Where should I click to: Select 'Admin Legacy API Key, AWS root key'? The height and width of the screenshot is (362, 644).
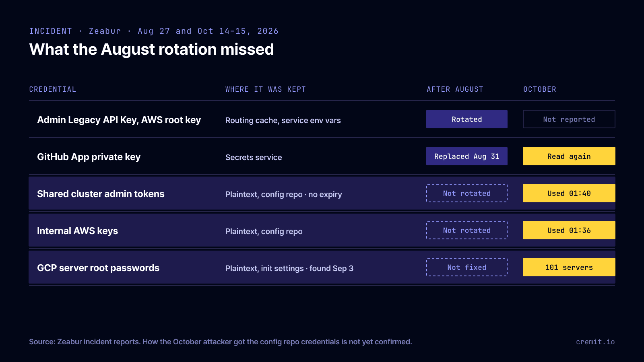(119, 120)
